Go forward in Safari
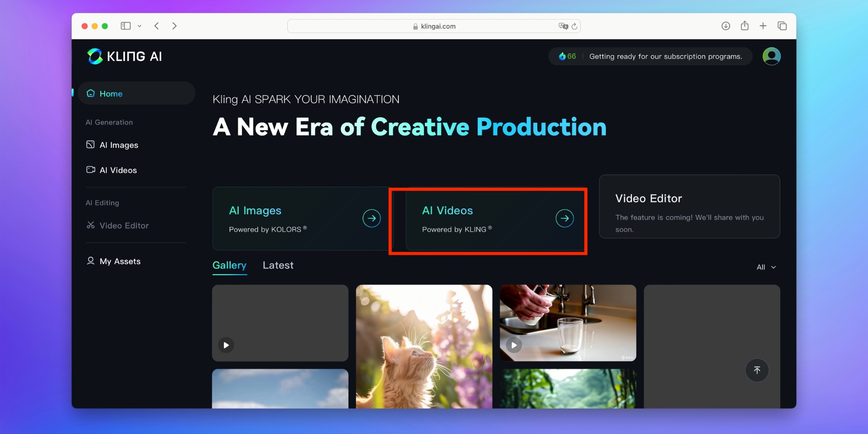Image resolution: width=868 pixels, height=434 pixels. tap(174, 26)
